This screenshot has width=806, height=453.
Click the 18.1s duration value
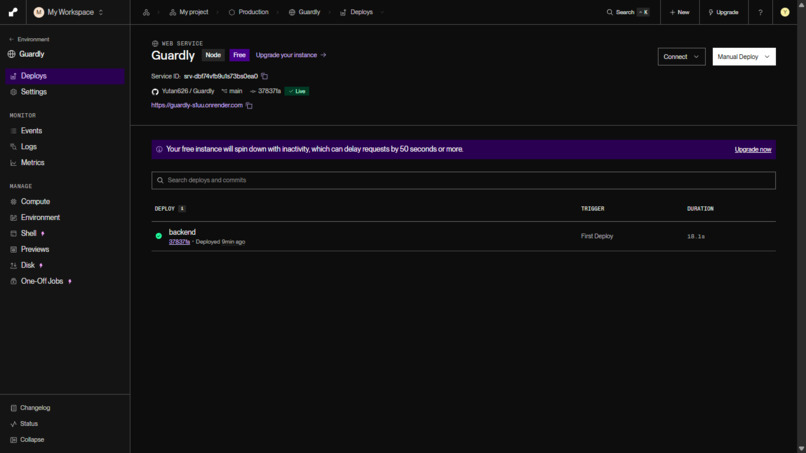[696, 237]
